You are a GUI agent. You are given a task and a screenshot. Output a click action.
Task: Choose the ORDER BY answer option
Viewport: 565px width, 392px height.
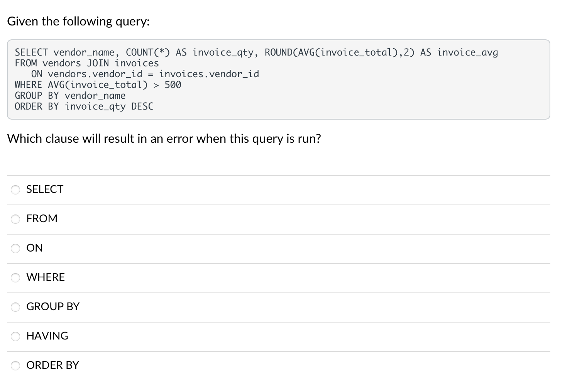15,366
